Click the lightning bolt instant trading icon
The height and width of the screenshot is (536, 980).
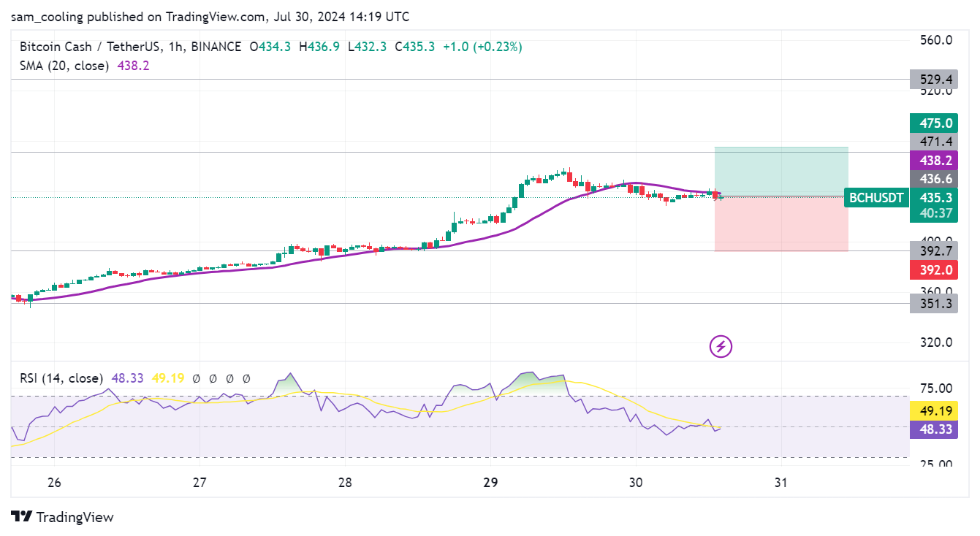(x=721, y=346)
